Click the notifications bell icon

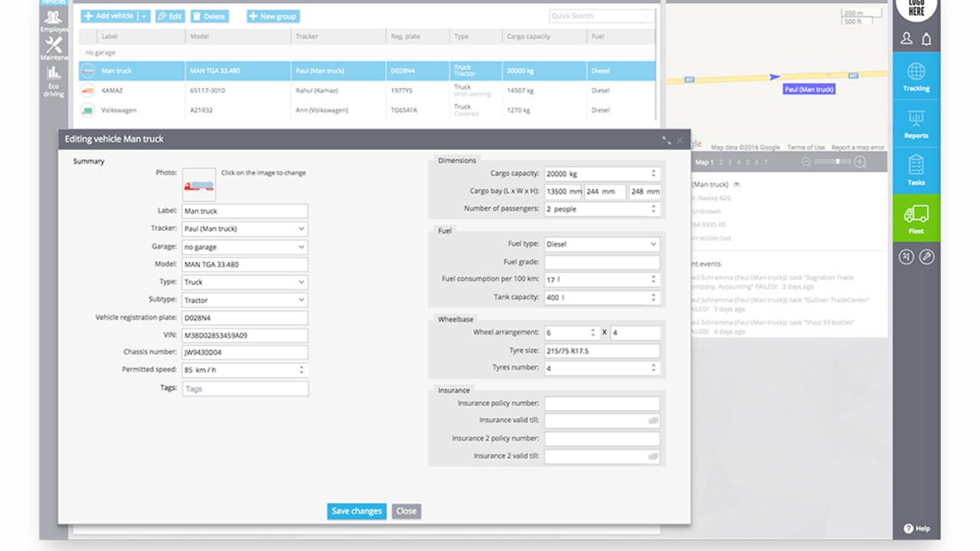point(926,38)
